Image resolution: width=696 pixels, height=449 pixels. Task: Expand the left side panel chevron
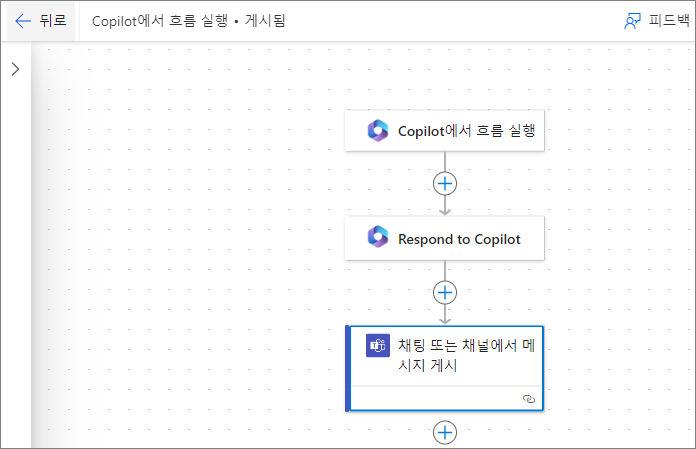(16, 69)
